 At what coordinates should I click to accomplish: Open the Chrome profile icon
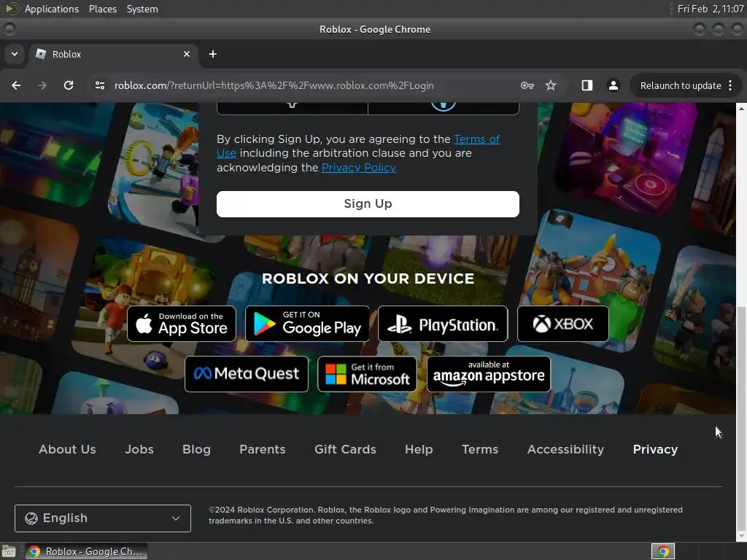(x=613, y=85)
